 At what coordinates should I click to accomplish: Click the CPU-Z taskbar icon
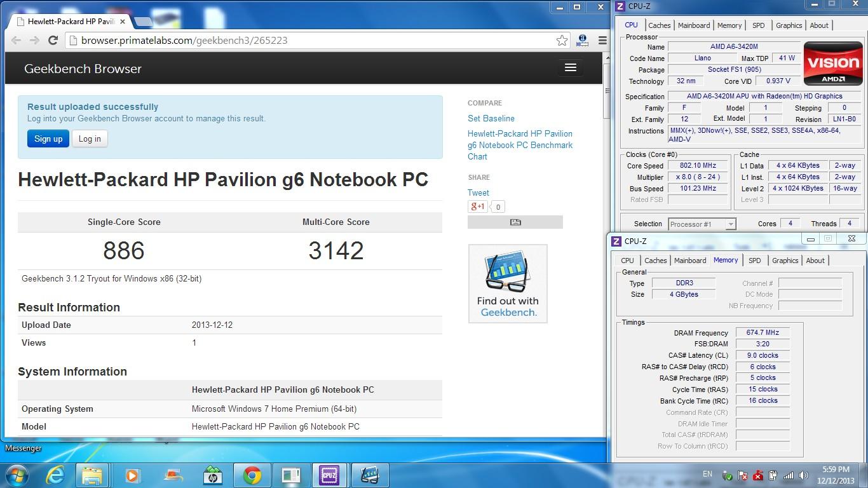pos(329,475)
